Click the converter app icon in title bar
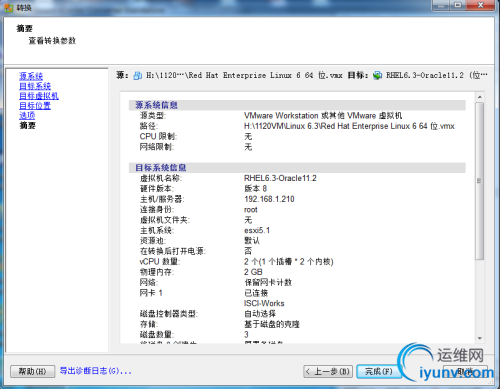 [9, 7]
